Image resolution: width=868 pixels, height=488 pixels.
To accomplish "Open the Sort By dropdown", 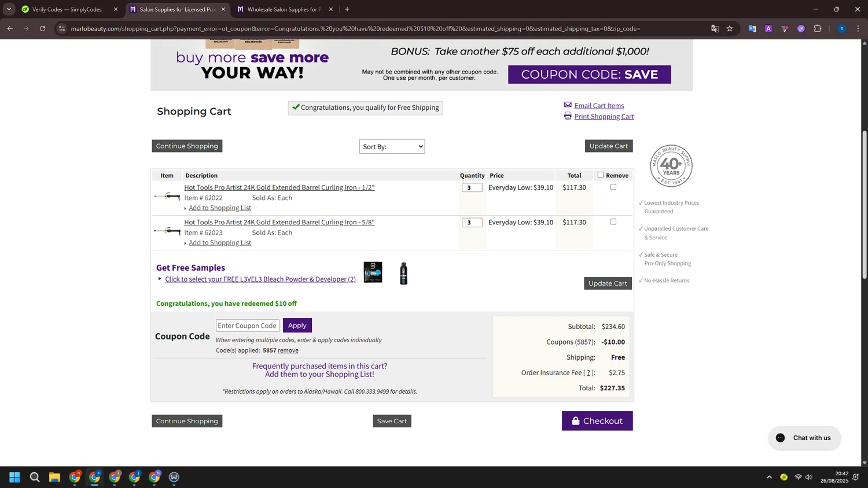I will click(392, 146).
